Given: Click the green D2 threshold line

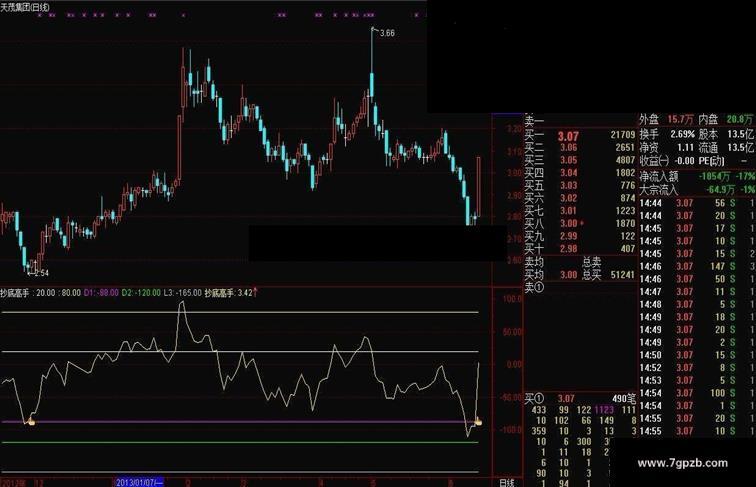Looking at the screenshot, I should pyautogui.click(x=240, y=442).
